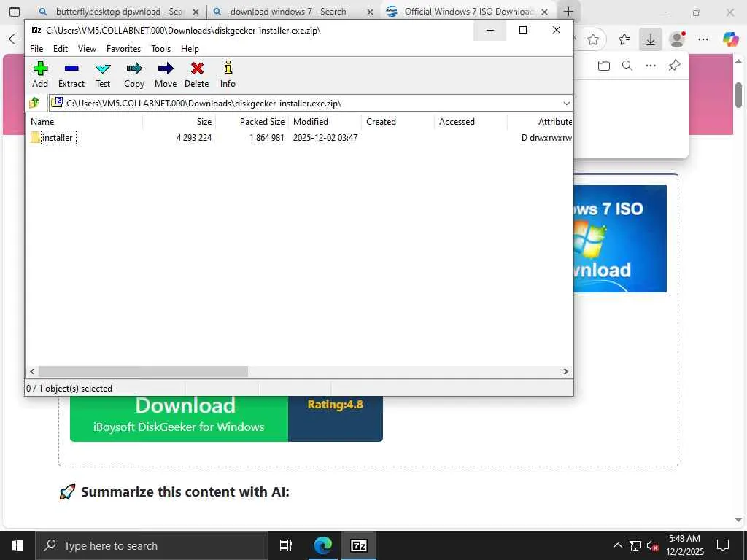Click the volume tray icon
Viewport: 747px width, 560px height.
pos(653,545)
